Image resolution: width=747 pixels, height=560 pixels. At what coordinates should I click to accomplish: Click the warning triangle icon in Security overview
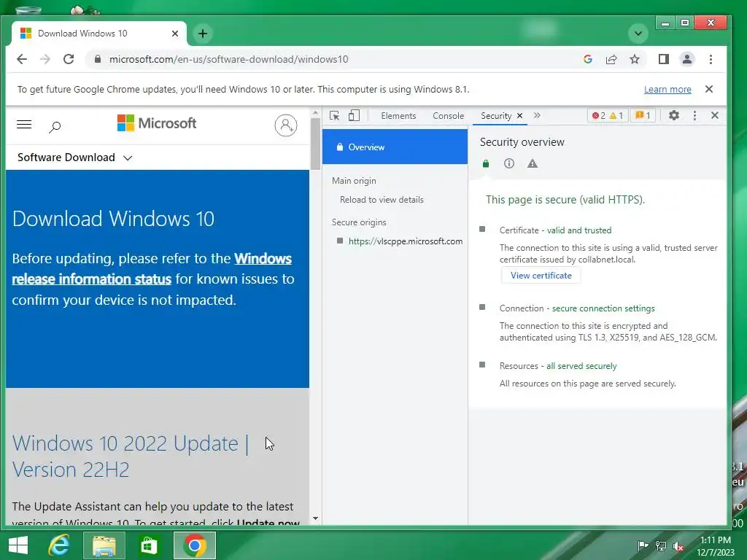click(x=532, y=164)
